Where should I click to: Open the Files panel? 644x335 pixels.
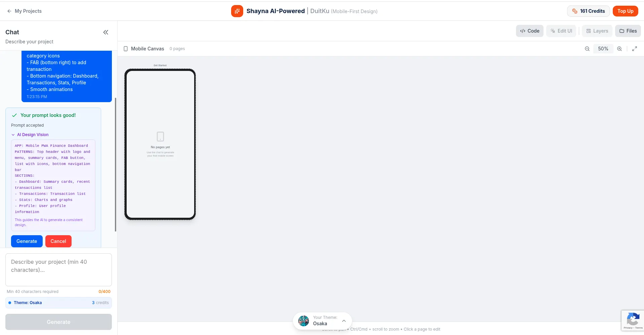point(628,31)
